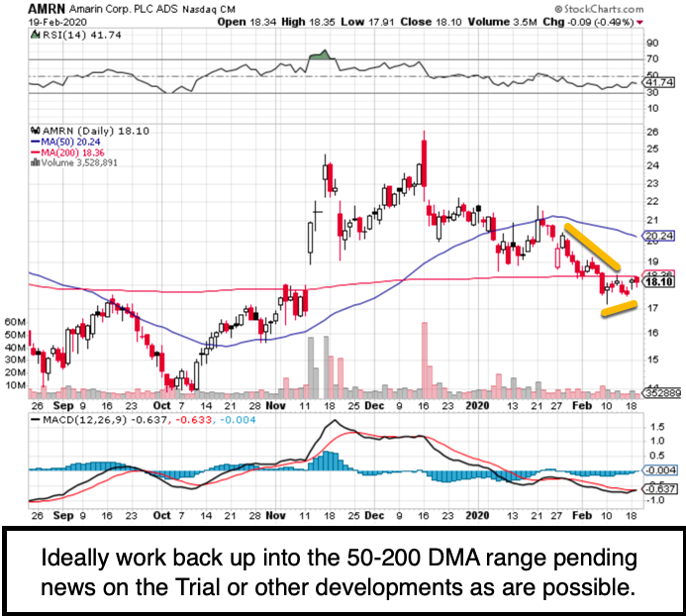This screenshot has height=616, width=686.
Task: Click the red down arrow next to Chg
Action: 639,23
